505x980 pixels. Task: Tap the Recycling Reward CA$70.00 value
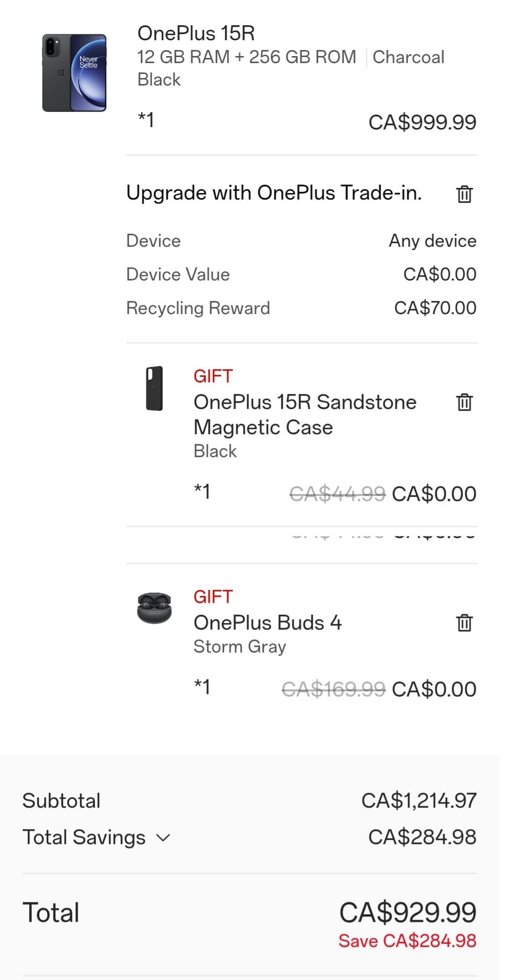point(435,308)
